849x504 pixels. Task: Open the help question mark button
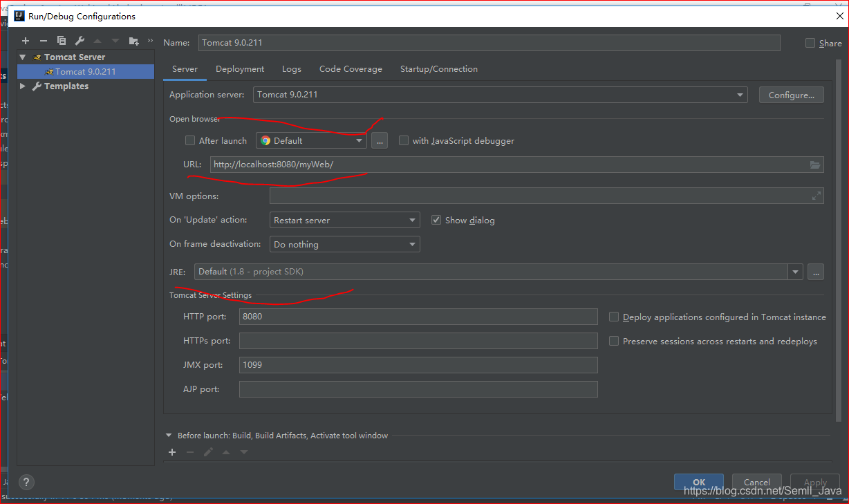click(26, 483)
